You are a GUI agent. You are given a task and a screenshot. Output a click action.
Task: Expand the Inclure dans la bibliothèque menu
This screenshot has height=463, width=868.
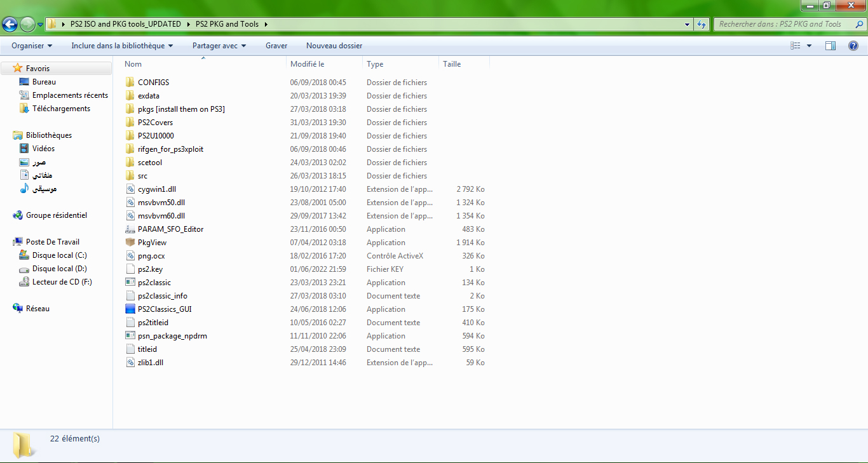(x=122, y=46)
